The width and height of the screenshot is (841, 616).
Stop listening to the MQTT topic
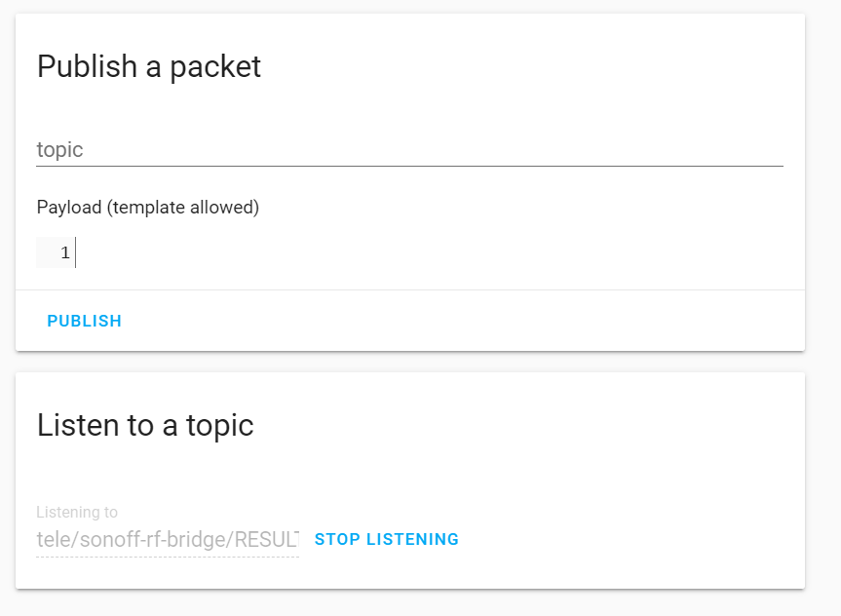click(x=387, y=539)
